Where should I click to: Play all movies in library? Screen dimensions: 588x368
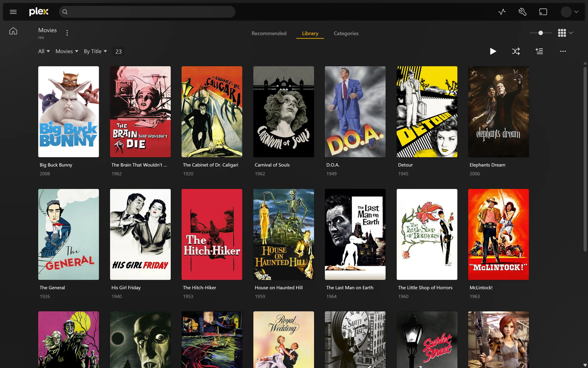coord(493,51)
